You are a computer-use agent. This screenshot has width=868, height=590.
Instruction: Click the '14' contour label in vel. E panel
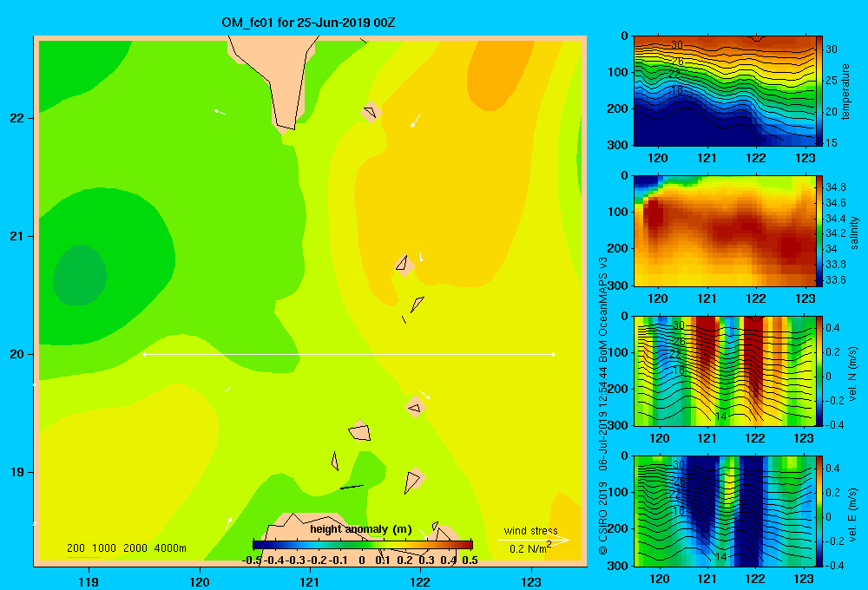tap(720, 556)
